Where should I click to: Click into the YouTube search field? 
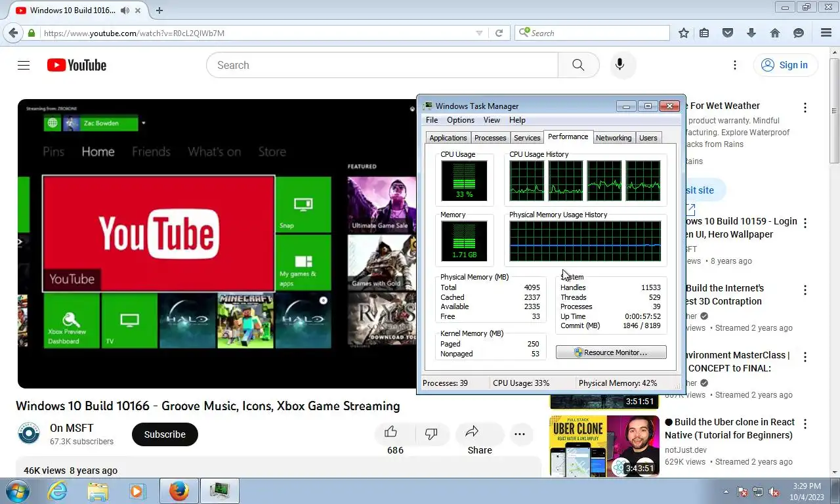coord(382,65)
